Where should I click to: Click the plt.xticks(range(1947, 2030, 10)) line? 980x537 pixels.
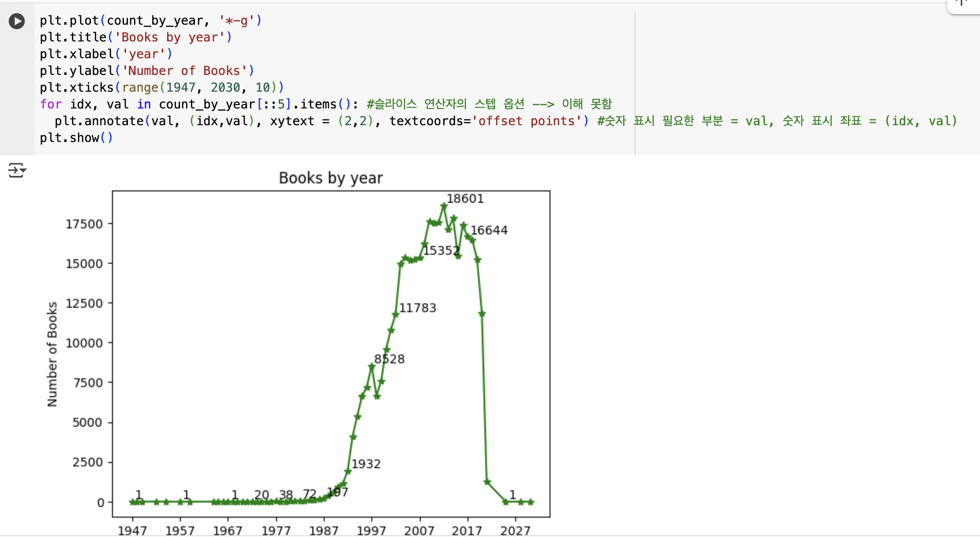coord(162,88)
